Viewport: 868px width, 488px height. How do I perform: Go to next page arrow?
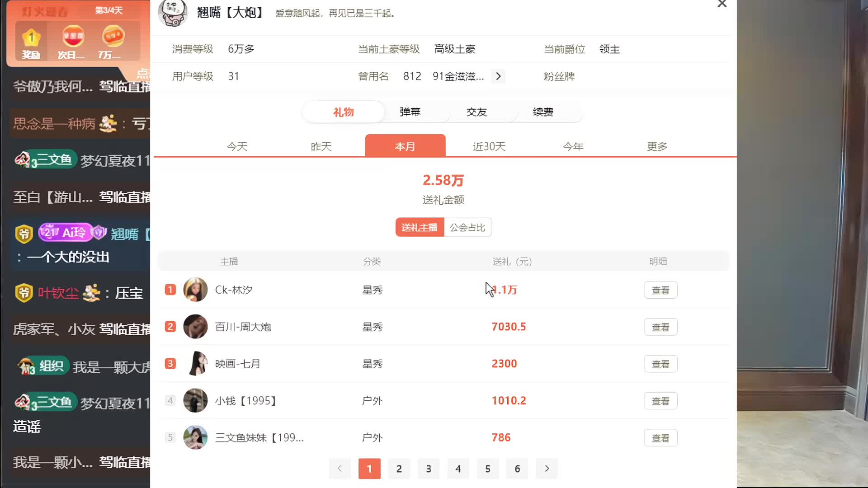pyautogui.click(x=547, y=469)
